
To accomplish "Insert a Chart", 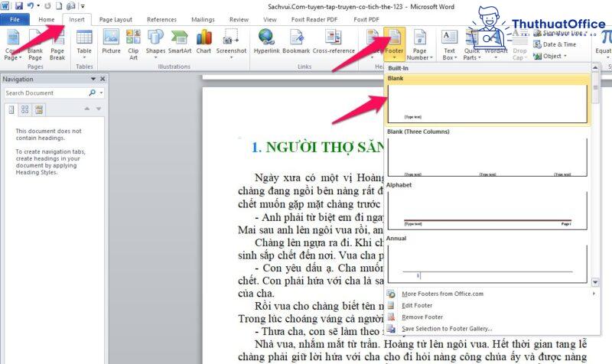I will point(203,41).
